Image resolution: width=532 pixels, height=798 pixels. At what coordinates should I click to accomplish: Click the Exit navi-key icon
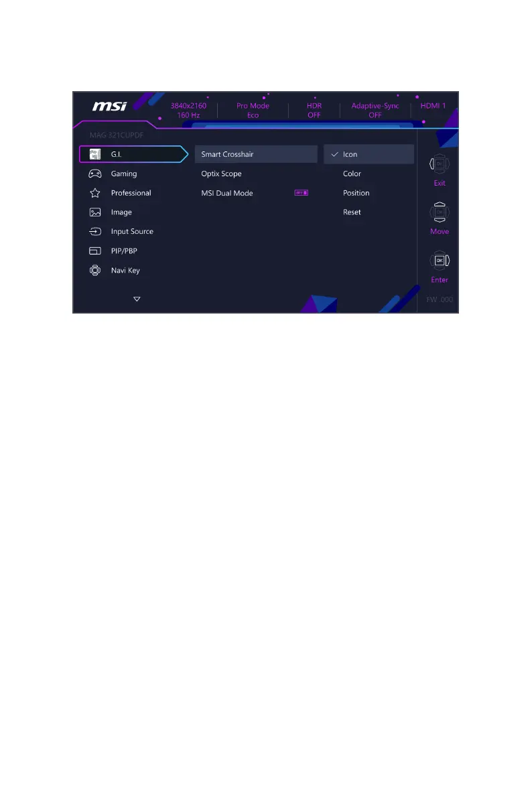point(440,164)
